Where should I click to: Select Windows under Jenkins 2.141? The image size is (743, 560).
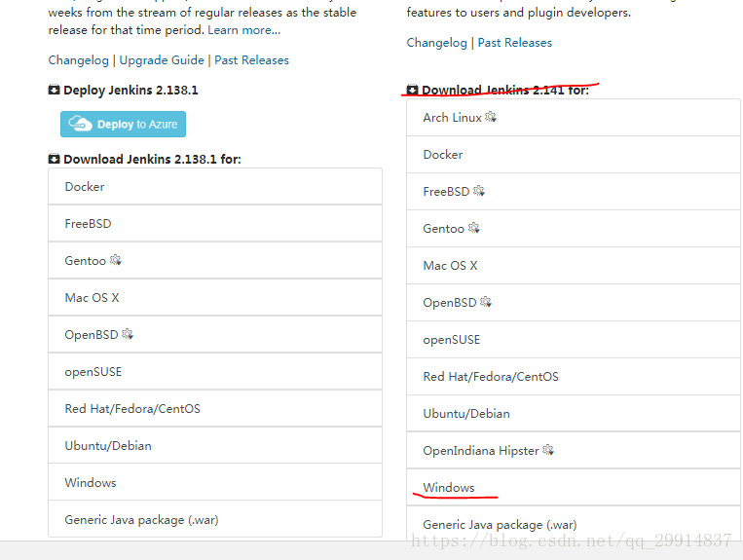point(574,487)
